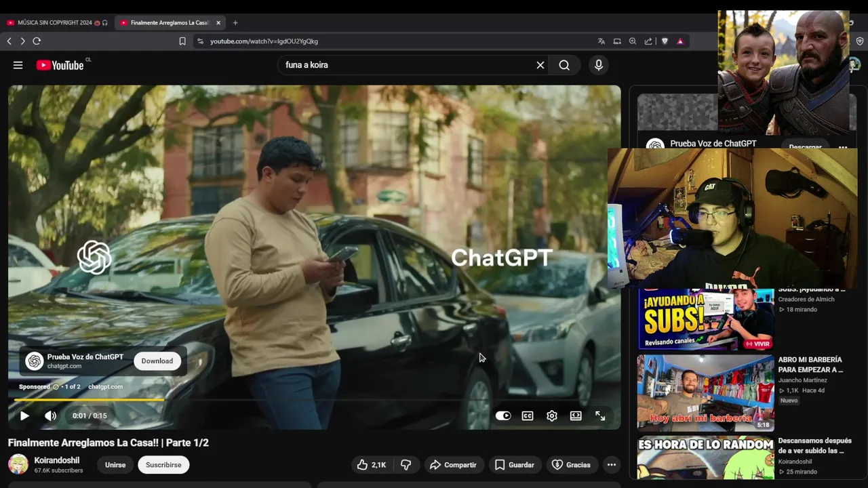
Task: Open the translate page icon
Action: (601, 41)
